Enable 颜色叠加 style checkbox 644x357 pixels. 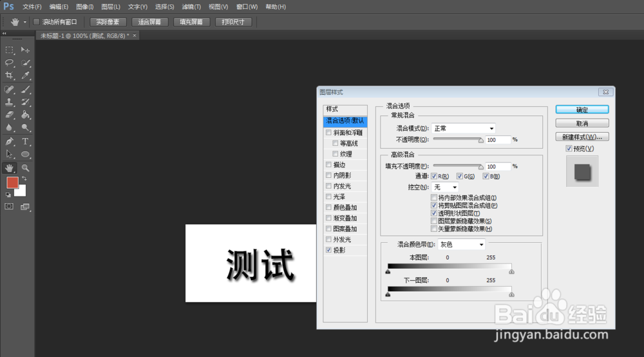pyautogui.click(x=328, y=207)
